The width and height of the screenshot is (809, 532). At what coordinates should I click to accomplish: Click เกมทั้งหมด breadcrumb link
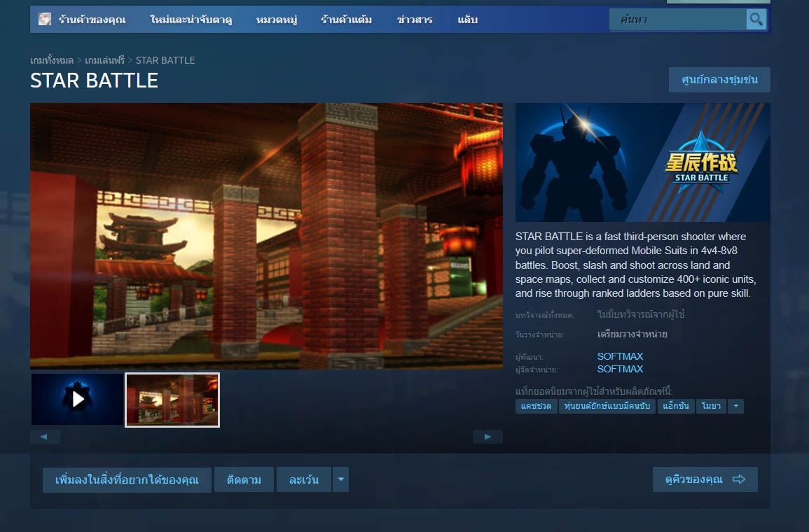(x=52, y=60)
